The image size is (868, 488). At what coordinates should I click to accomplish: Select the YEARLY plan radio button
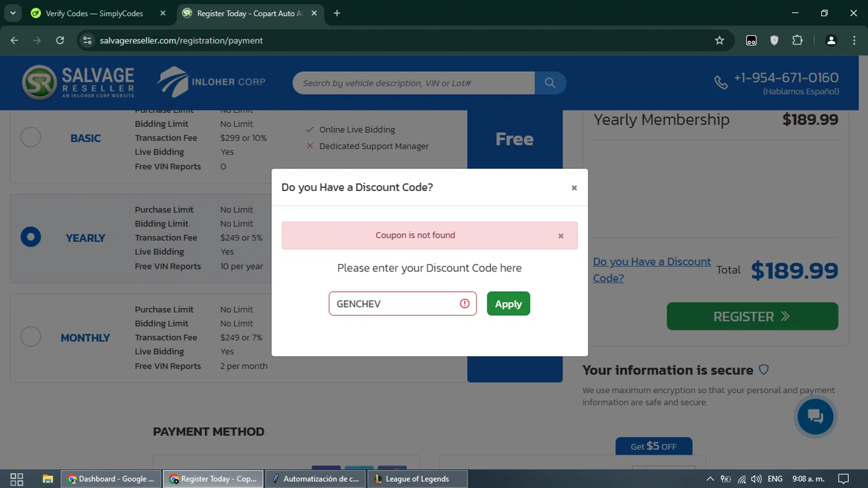coord(31,237)
